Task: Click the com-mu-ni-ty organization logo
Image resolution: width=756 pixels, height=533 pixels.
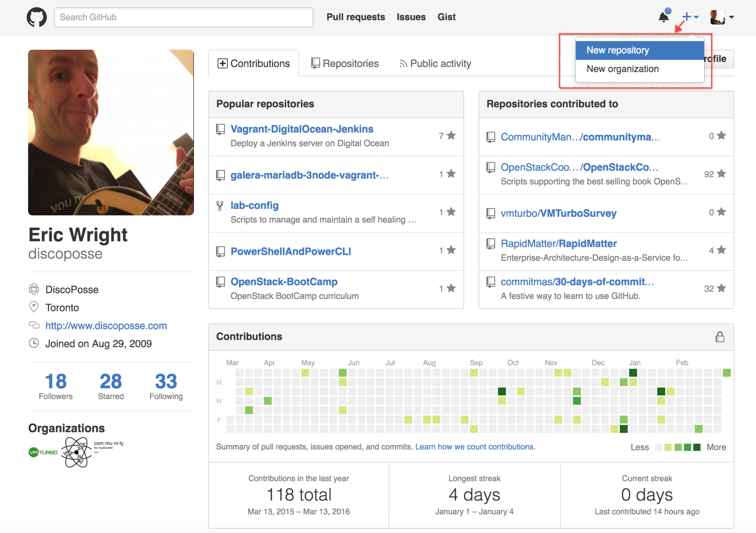Action: click(x=108, y=445)
